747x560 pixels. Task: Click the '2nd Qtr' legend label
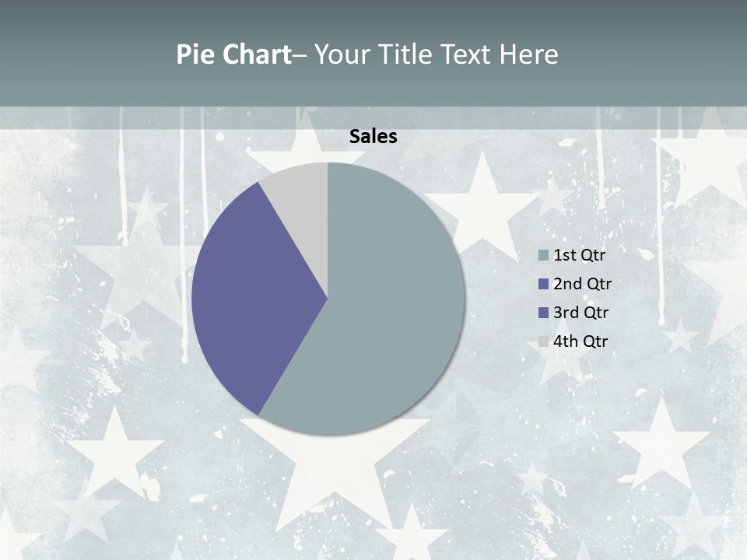tap(582, 284)
